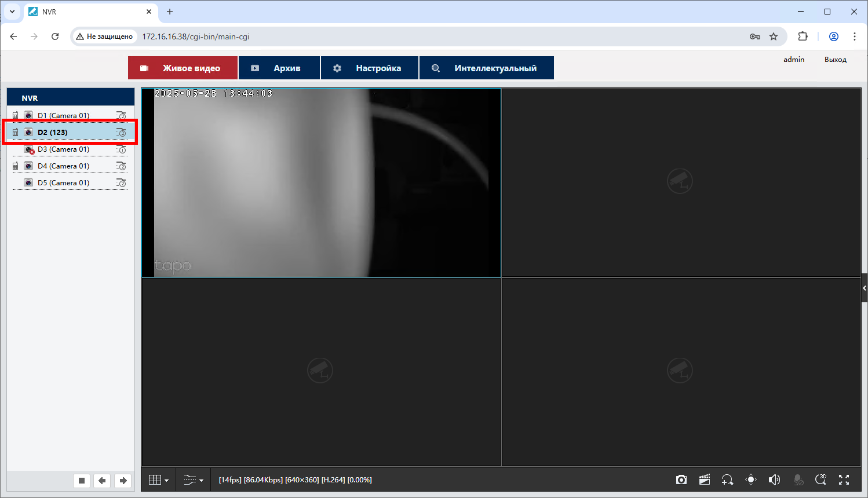868x498 pixels.
Task: Take a snapshot of the live video
Action: [x=681, y=479]
